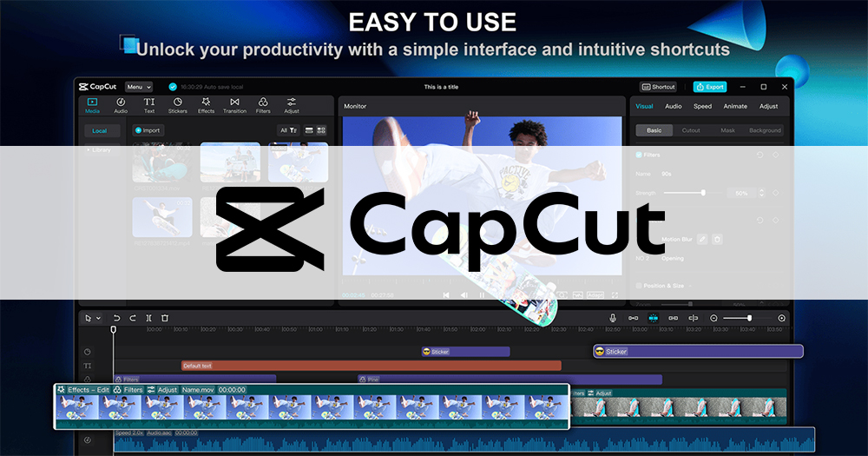The width and height of the screenshot is (868, 456).
Task: Switch media bin to list view
Action: click(310, 130)
